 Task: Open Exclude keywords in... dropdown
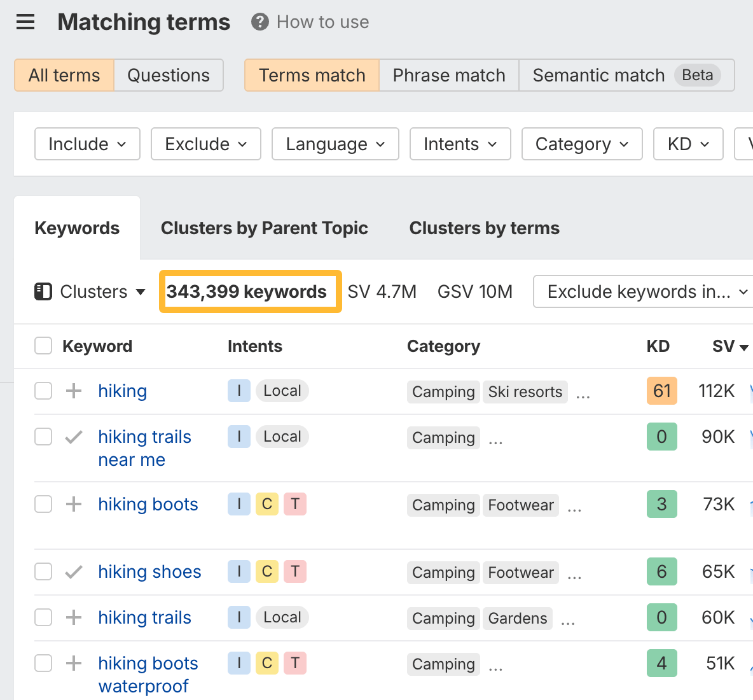pyautogui.click(x=644, y=291)
